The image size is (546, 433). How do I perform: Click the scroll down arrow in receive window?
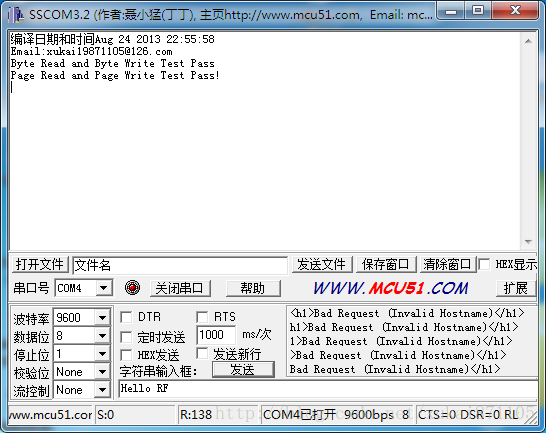[528, 242]
